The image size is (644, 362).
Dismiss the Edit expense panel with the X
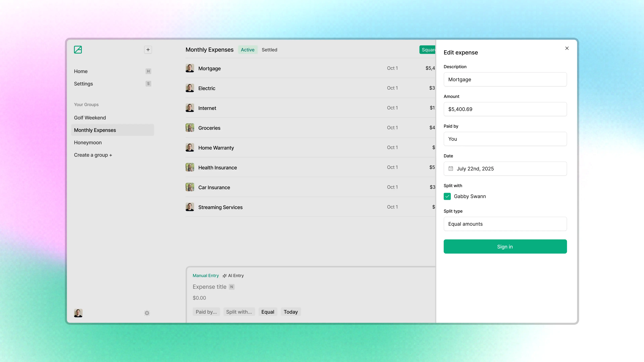pyautogui.click(x=567, y=48)
